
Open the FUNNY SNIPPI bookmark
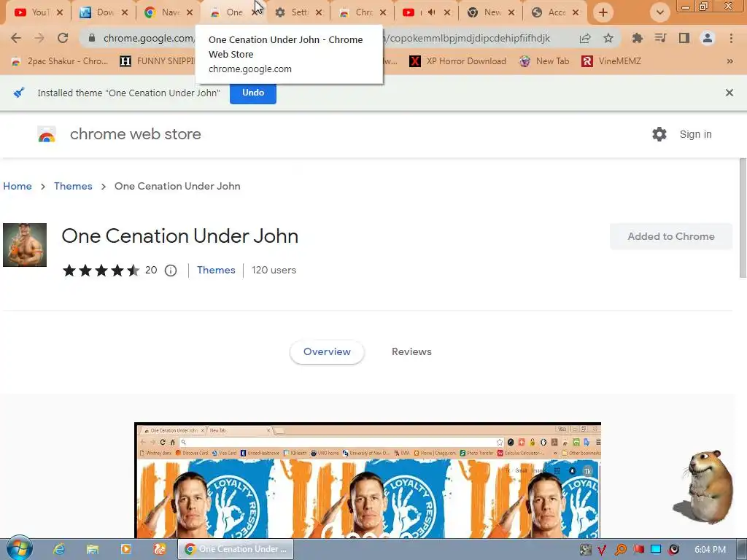point(158,61)
